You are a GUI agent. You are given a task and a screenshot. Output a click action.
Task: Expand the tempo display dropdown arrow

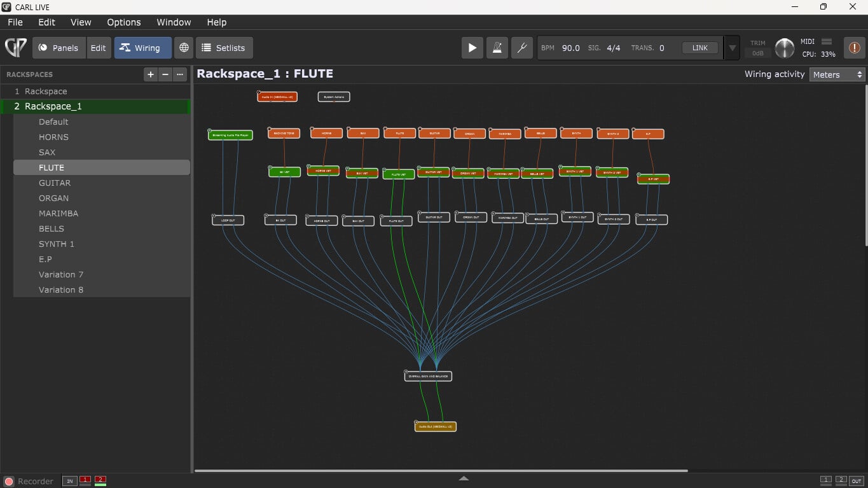pyautogui.click(x=733, y=48)
